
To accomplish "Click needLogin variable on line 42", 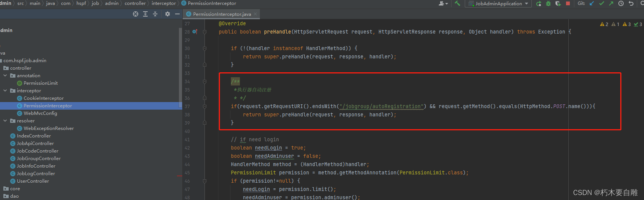I will [268, 148].
